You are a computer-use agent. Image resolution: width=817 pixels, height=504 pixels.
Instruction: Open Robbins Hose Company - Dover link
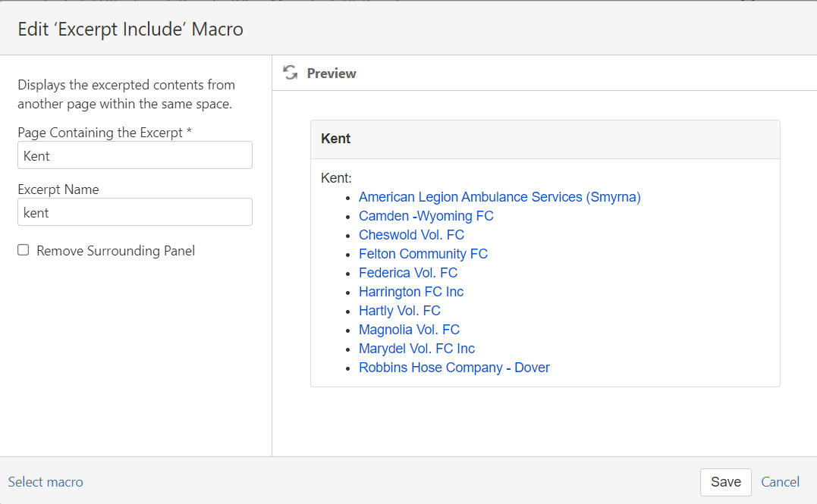tap(454, 368)
